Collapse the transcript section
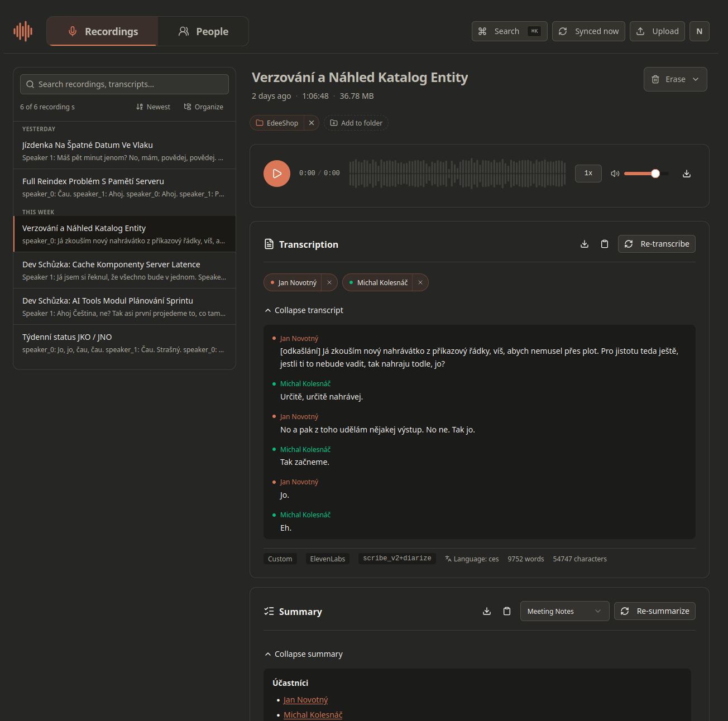This screenshot has width=728, height=721. tap(304, 310)
